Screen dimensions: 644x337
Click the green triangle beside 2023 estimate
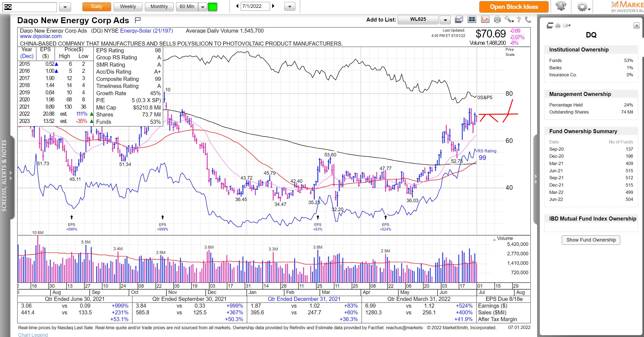click(x=92, y=121)
